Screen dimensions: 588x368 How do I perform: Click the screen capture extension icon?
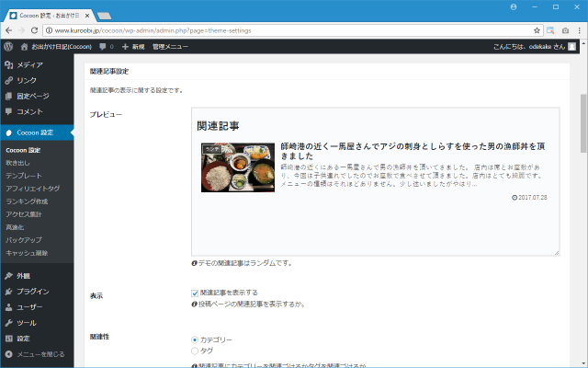pyautogui.click(x=550, y=30)
